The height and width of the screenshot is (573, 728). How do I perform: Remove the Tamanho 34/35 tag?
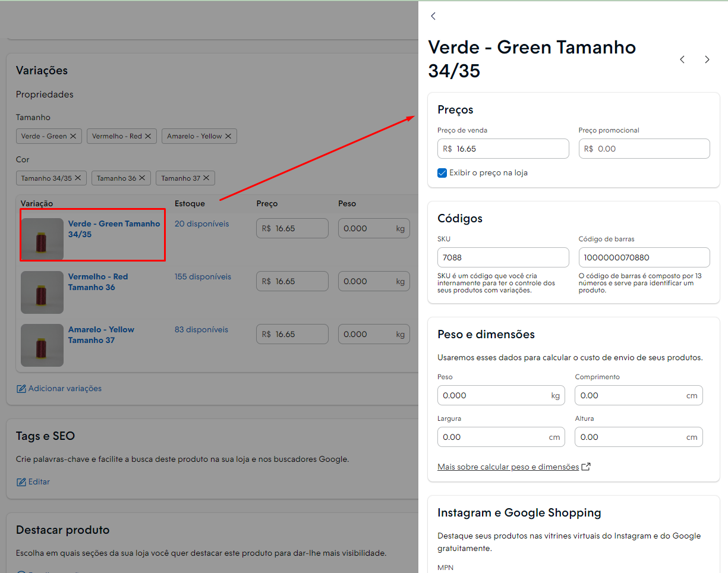pos(78,178)
